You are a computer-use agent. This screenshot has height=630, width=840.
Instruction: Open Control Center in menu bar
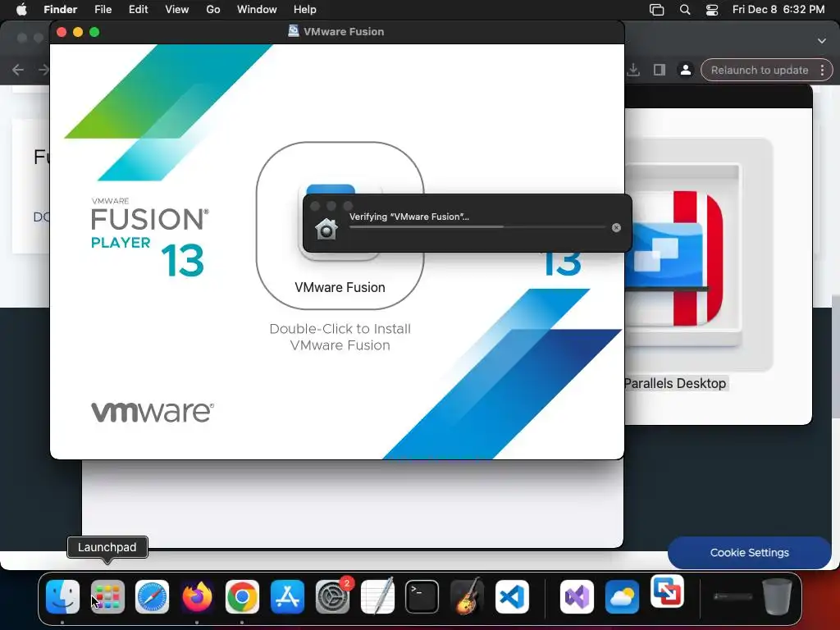point(712,10)
